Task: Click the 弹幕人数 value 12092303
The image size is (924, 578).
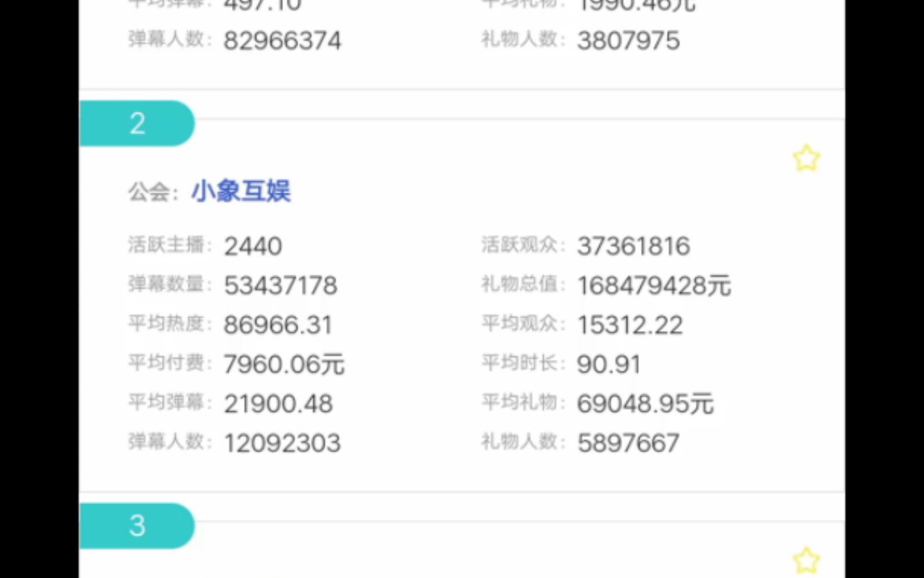Action: pyautogui.click(x=282, y=443)
